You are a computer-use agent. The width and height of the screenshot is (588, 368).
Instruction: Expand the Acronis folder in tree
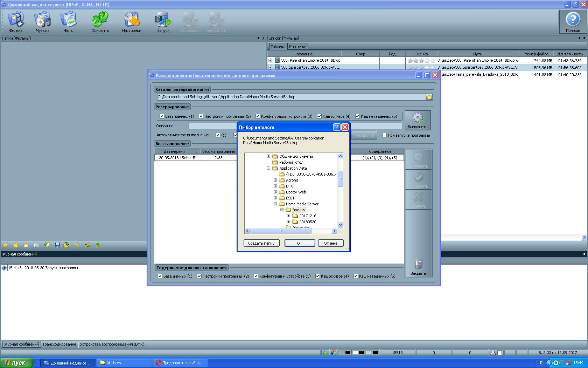(275, 180)
